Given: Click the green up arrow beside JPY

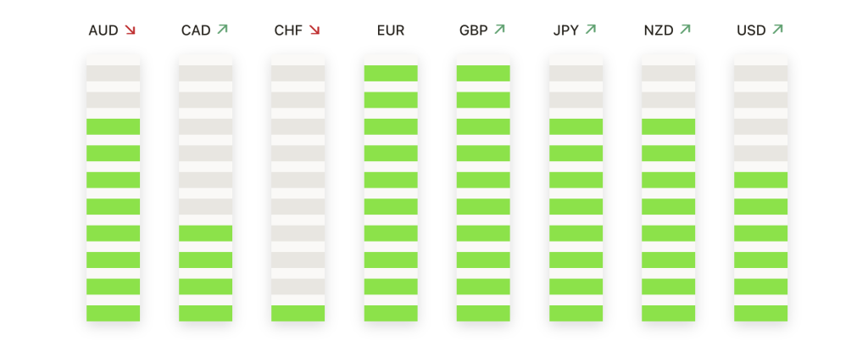Looking at the screenshot, I should pyautogui.click(x=592, y=30).
